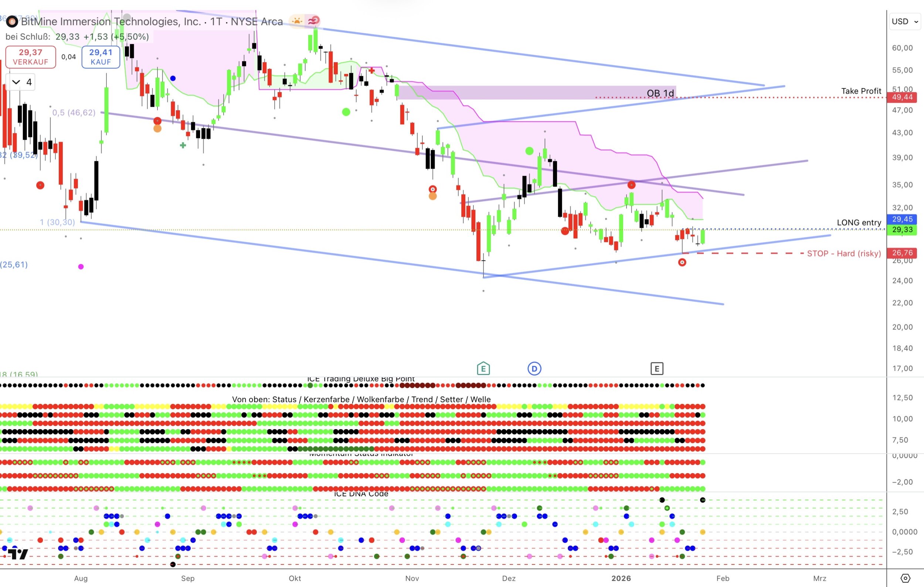Viewport: 924px width, 587px height.
Task: Open the green earnings E marker
Action: click(483, 369)
